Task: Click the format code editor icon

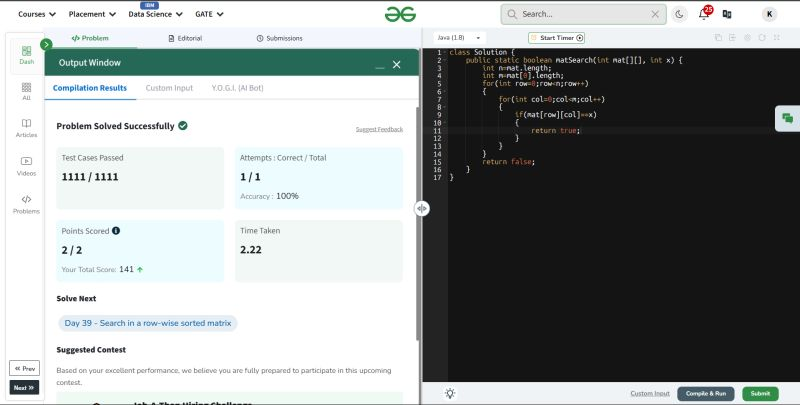Action: tap(732, 38)
